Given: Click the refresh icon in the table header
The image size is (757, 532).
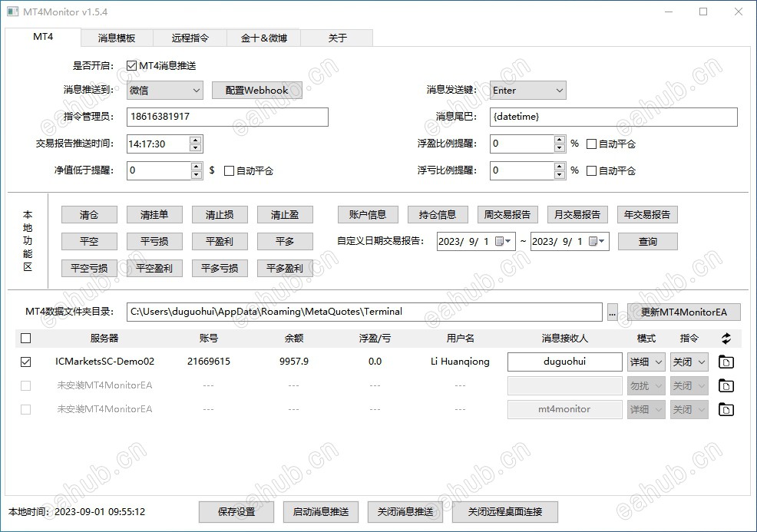Looking at the screenshot, I should [726, 338].
